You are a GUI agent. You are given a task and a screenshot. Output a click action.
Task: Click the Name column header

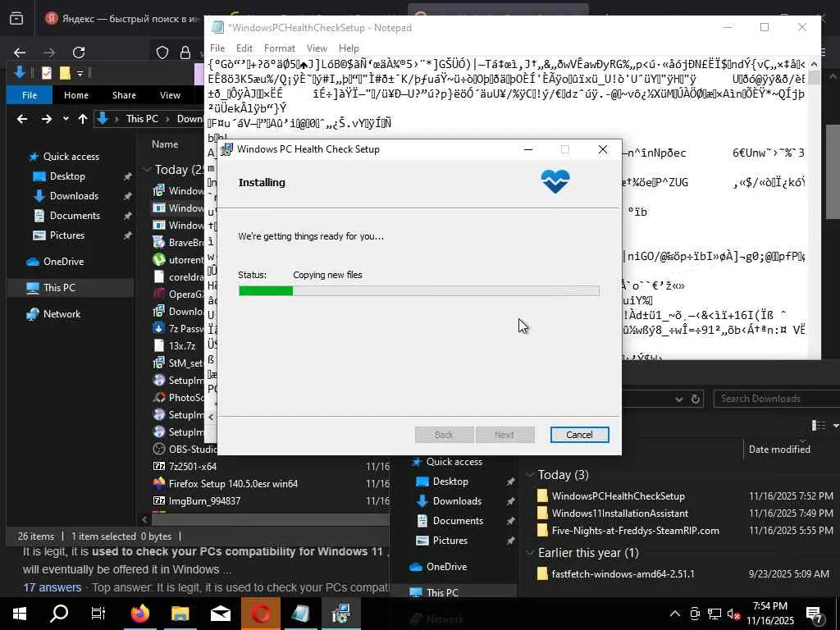(x=164, y=144)
